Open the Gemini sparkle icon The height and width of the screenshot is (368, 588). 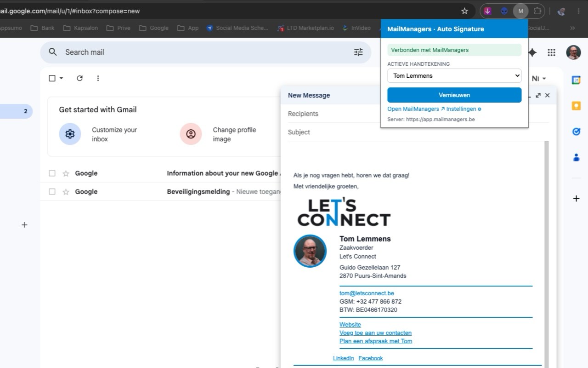coord(532,52)
